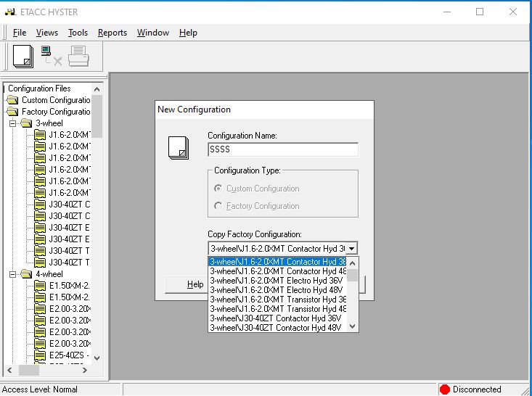
Task: Click the disconnect computer toolbar icon
Action: [x=51, y=56]
